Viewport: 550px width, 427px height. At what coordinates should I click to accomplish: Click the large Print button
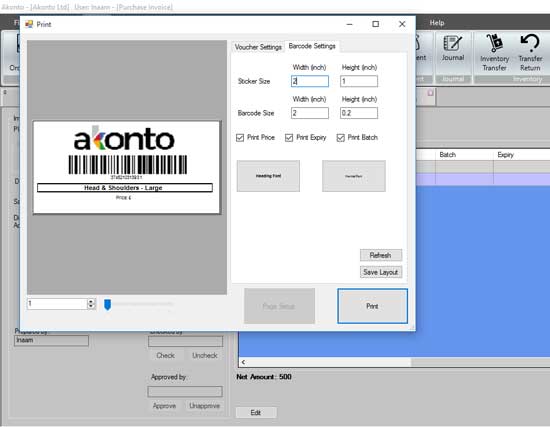tap(372, 306)
